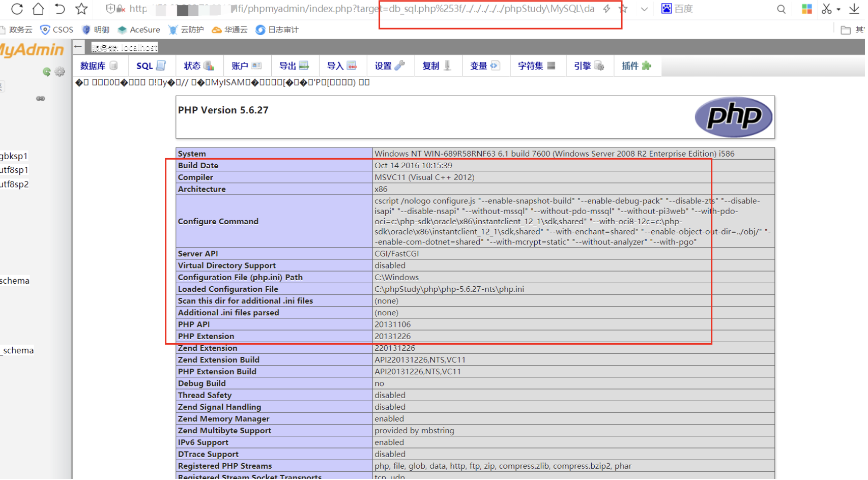The height and width of the screenshot is (480, 868).
Task: Open the 日志审计 bookmark
Action: [x=277, y=30]
